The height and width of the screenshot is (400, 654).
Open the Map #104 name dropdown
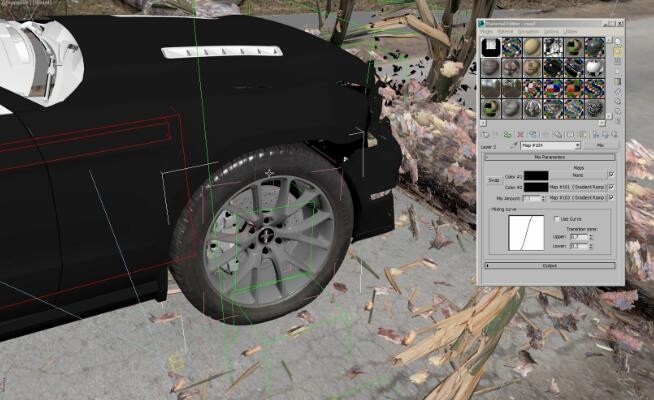577,145
